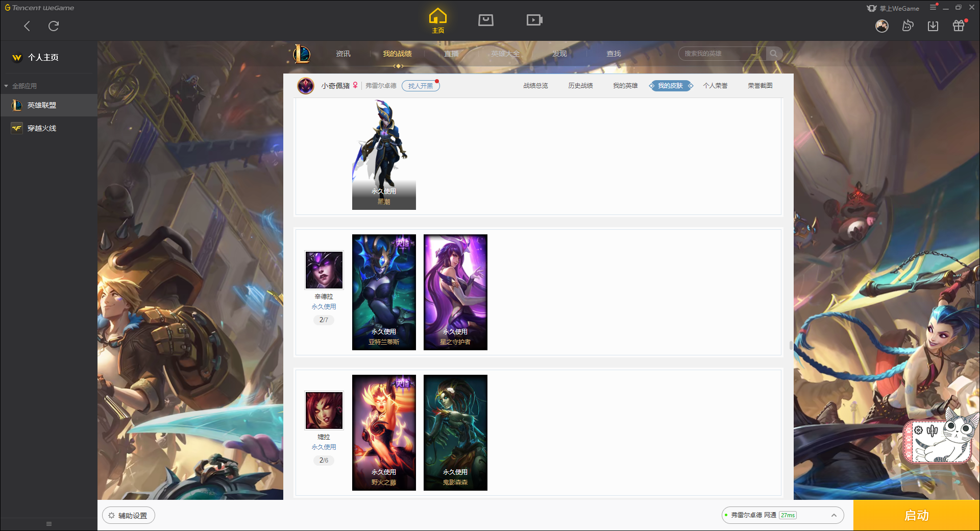Screen dimensions: 980x531
Task: Open the store icon in top bar
Action: point(485,20)
